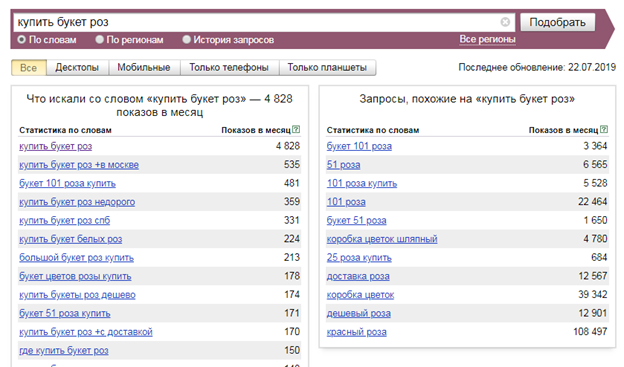
Task: Open the 'купить букет роз спб' link
Action: coord(64,221)
